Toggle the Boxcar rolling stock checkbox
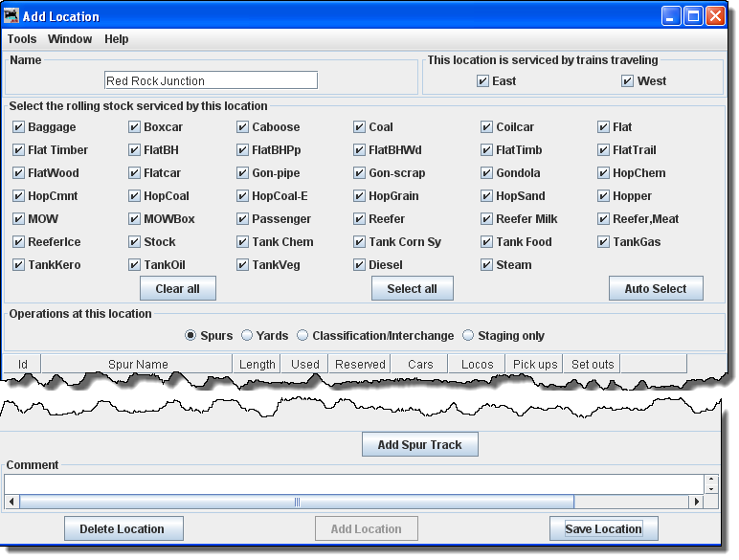739x560 pixels. point(135,127)
